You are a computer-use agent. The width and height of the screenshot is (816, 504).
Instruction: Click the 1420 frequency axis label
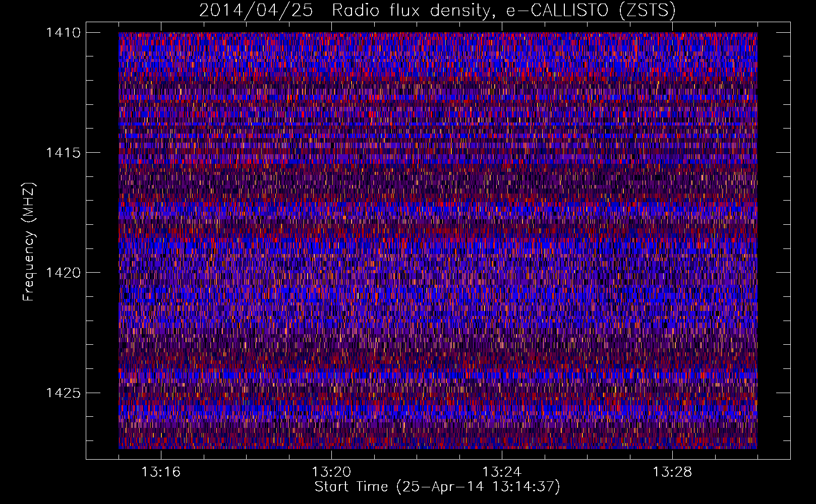[63, 273]
